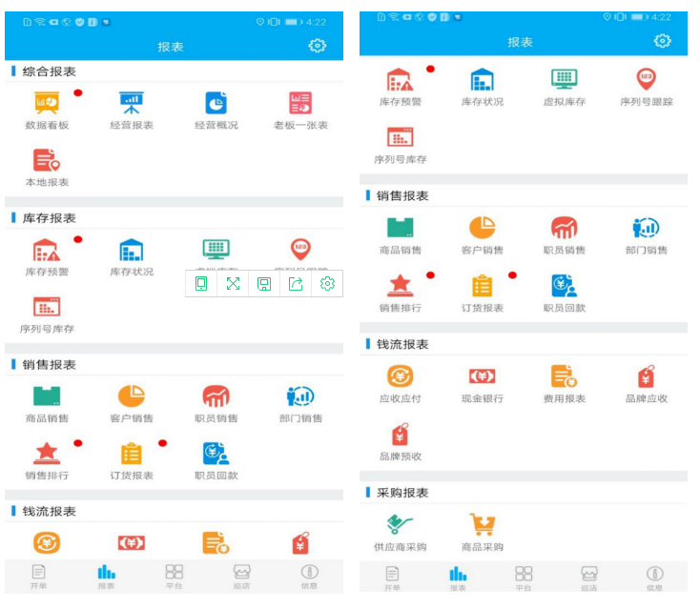
Task: Open the 现金银行 report
Action: click(483, 384)
